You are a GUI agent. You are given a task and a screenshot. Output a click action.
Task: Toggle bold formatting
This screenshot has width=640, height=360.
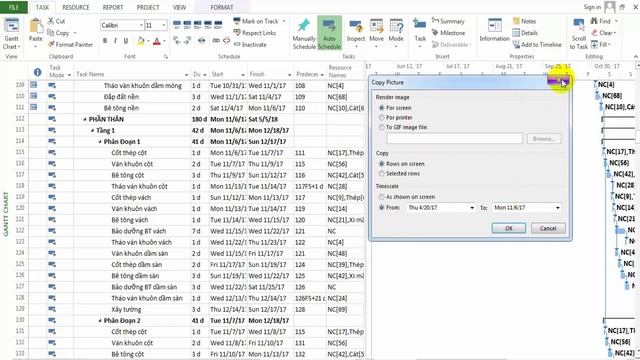coord(105,41)
